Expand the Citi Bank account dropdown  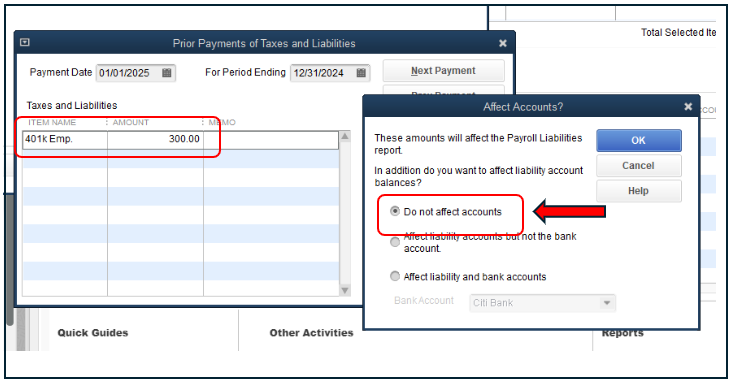[x=606, y=303]
